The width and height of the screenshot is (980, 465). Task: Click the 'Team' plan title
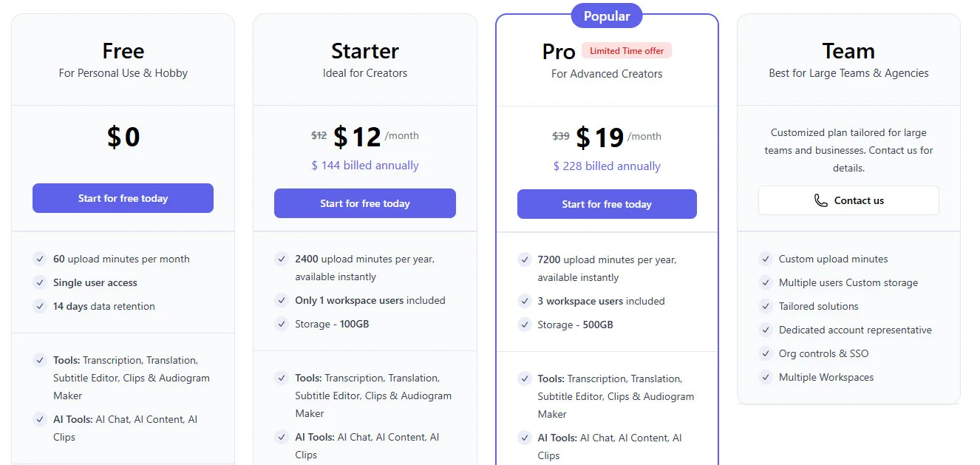click(x=848, y=51)
